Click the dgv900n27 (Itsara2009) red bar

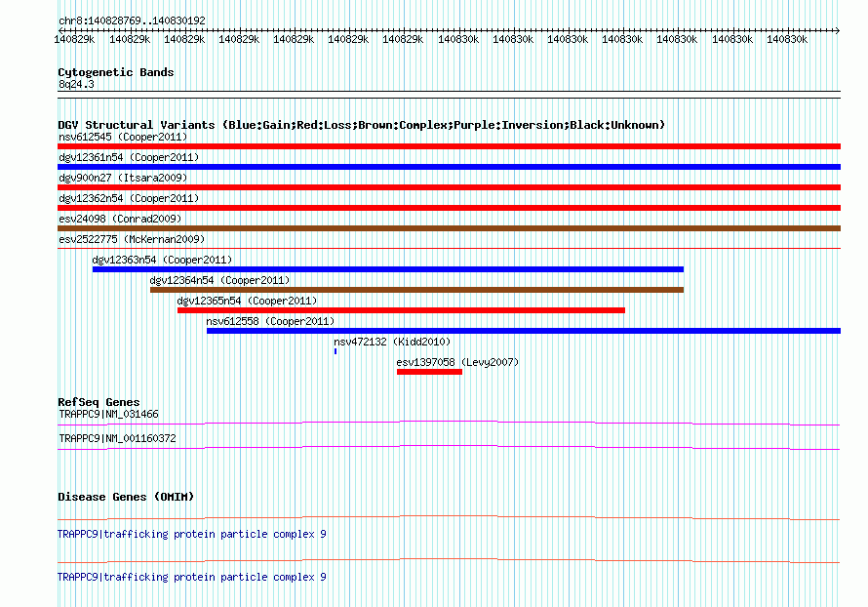449,187
